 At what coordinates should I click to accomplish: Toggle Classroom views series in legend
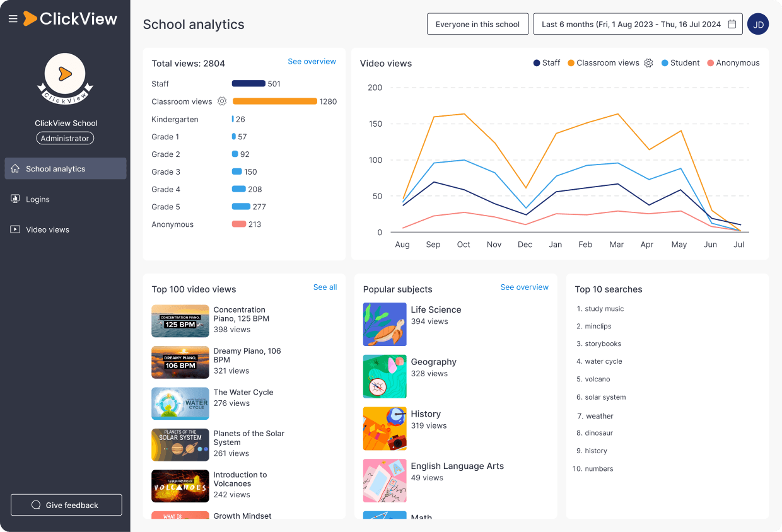tap(604, 62)
